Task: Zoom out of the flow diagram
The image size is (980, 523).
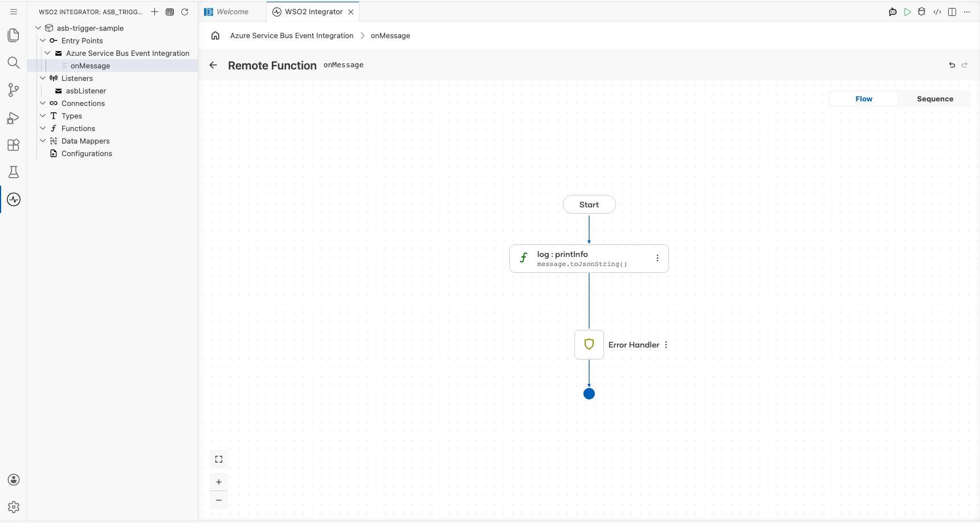Action: click(219, 500)
